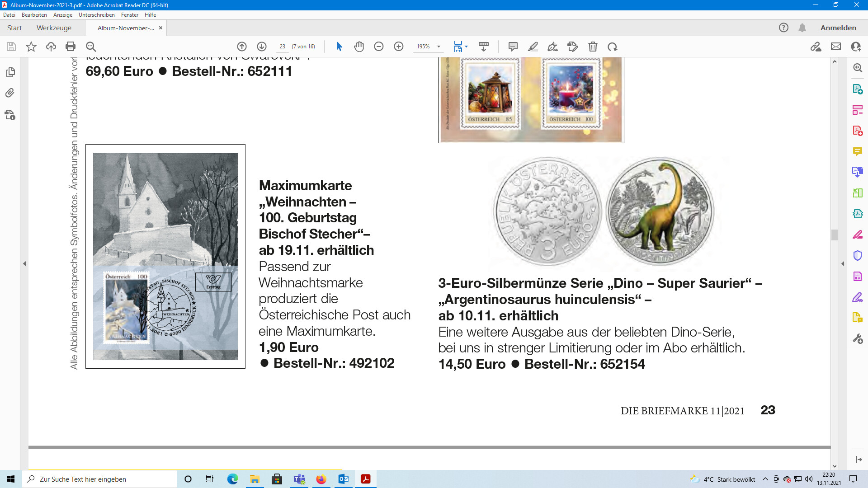Click the print file icon

pyautogui.click(x=71, y=47)
